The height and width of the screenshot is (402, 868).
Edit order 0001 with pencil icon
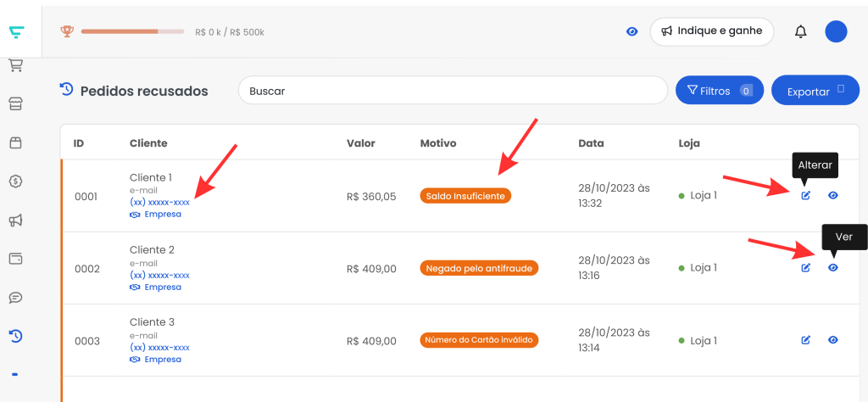[x=806, y=195]
